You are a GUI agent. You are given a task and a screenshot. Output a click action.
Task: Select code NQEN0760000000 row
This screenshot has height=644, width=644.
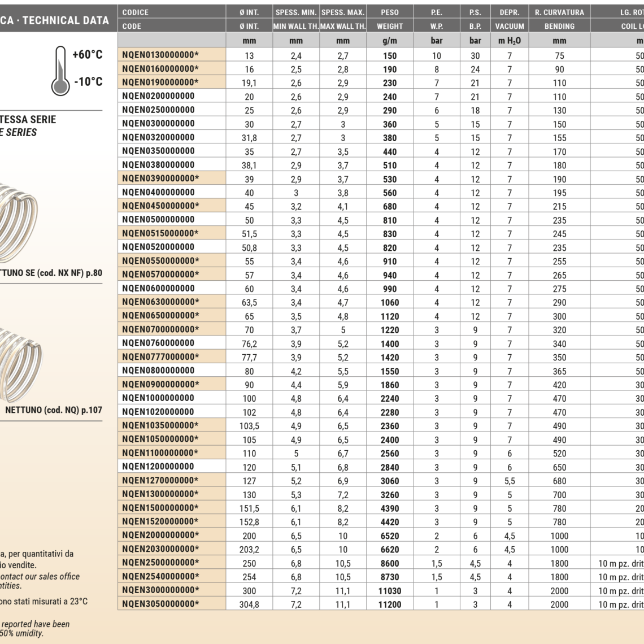point(158,343)
